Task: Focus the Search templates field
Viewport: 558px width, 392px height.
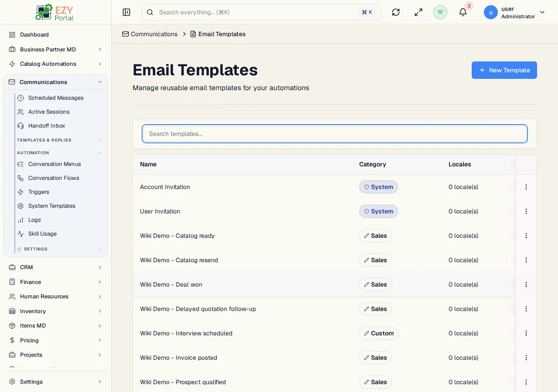Action: [x=335, y=134]
